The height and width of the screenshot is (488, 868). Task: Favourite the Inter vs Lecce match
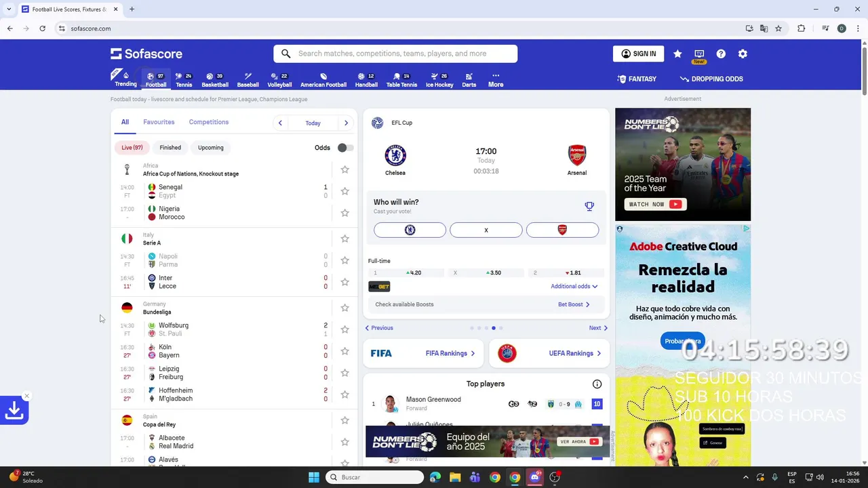click(344, 282)
